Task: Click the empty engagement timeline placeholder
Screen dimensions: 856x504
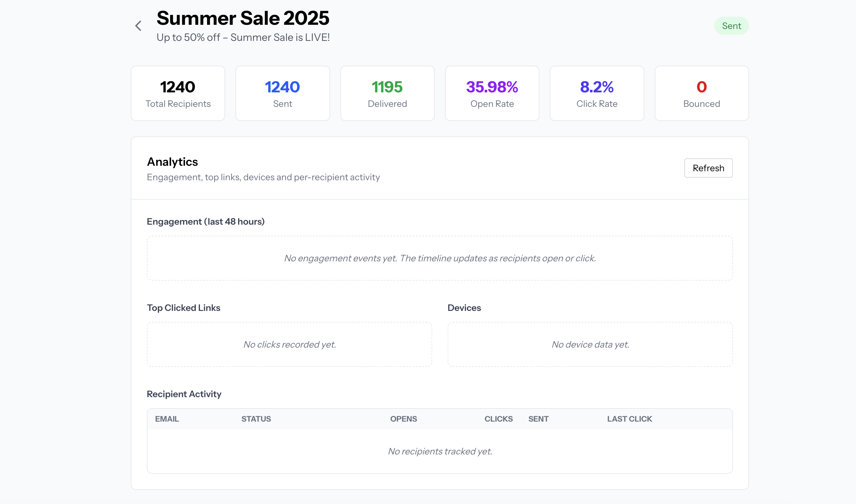Action: tap(440, 258)
